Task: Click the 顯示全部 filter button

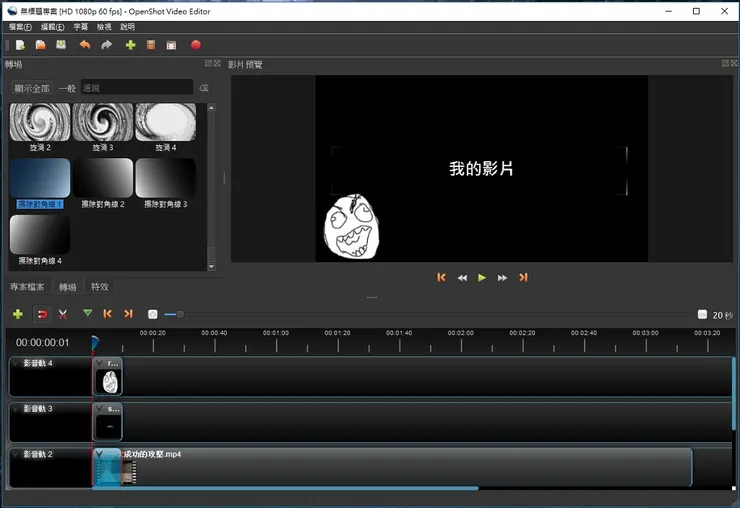Action: pyautogui.click(x=32, y=88)
